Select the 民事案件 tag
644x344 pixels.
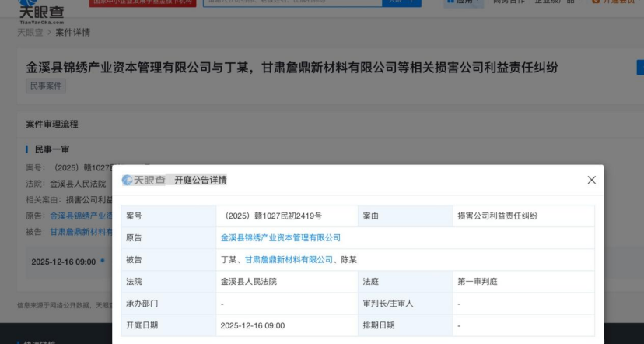click(x=46, y=86)
